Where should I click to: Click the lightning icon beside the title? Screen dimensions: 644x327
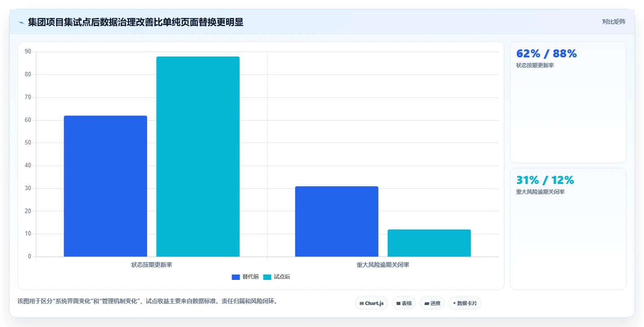pyautogui.click(x=21, y=22)
